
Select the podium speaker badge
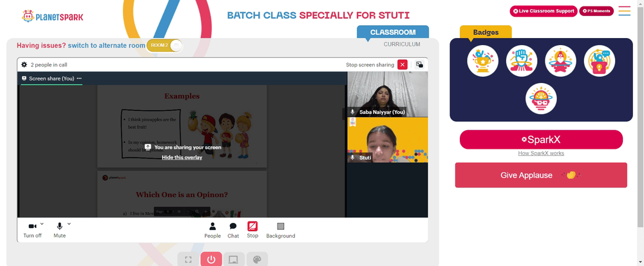(600, 61)
